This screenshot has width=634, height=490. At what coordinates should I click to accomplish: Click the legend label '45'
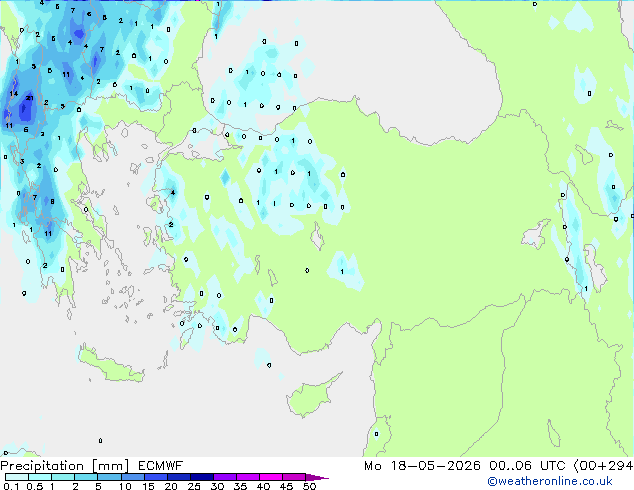point(286,486)
